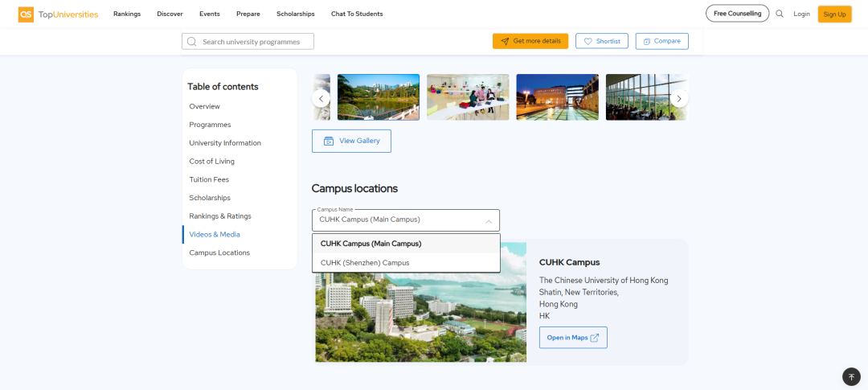Select Videos & Media in table of contents

coord(215,234)
